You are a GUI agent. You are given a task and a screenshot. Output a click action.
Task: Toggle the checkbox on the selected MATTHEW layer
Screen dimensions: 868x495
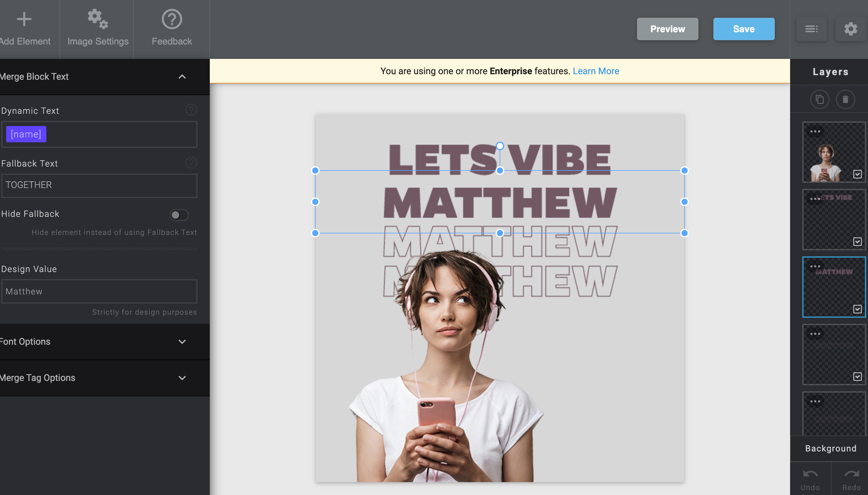coord(857,309)
